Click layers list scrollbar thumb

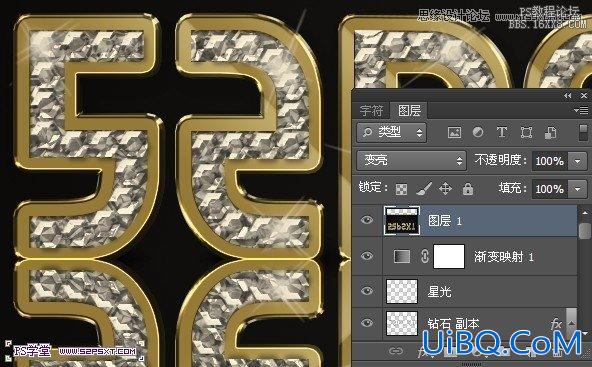[x=584, y=231]
